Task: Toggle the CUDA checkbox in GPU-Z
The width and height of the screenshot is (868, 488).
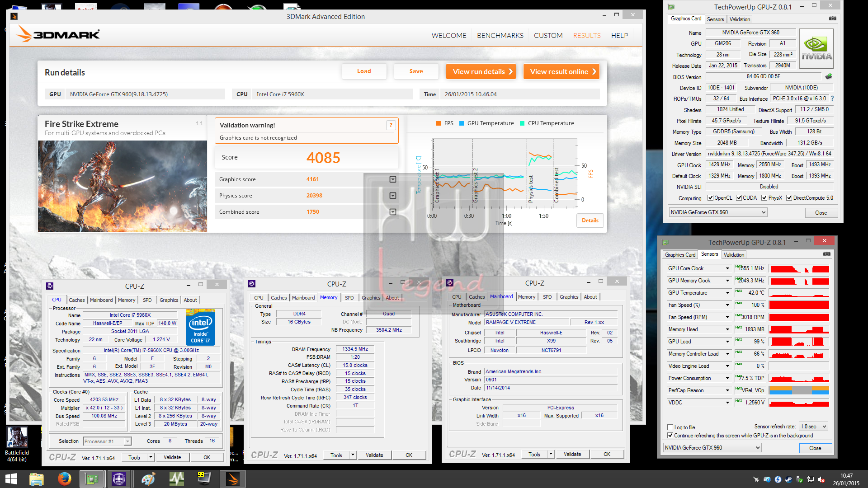Action: pos(739,197)
